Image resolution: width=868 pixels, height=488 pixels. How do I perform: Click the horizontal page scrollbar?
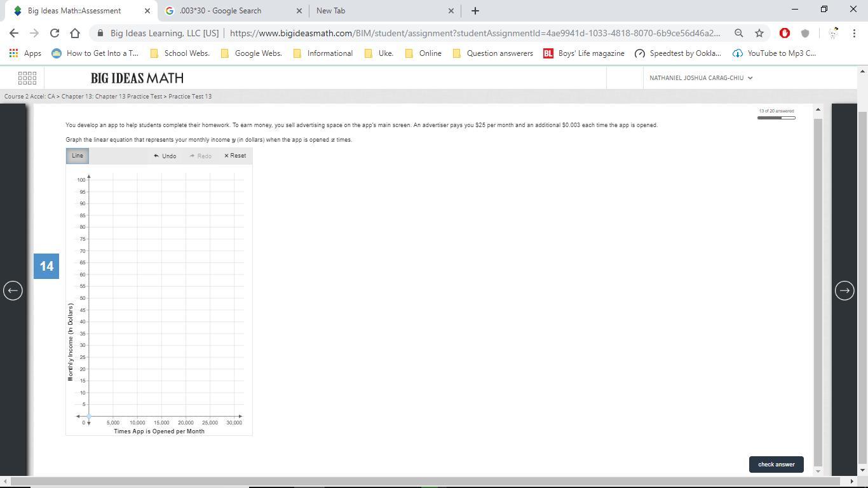[426, 482]
